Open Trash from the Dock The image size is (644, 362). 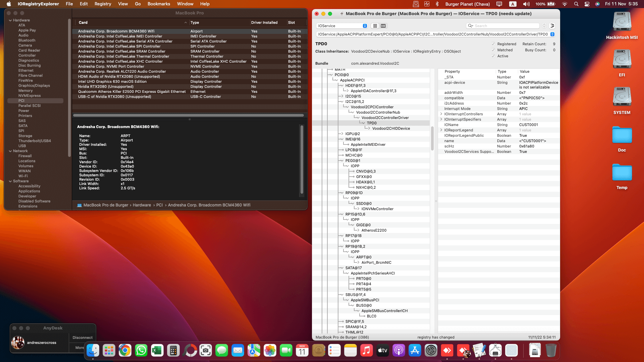[551, 351]
